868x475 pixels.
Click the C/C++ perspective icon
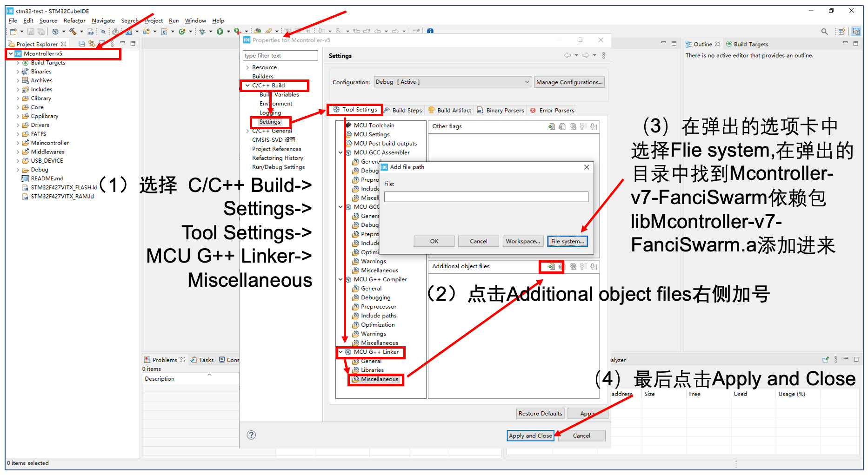pos(856,32)
